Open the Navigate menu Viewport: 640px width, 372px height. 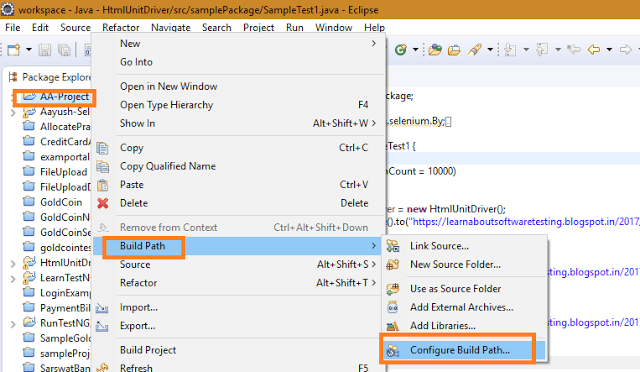coord(171,27)
